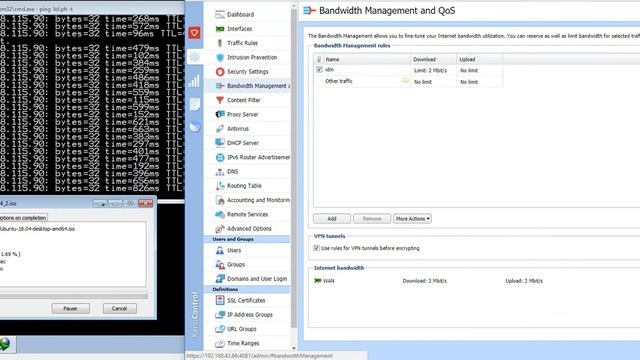Open Proxy Server icon
The height and width of the screenshot is (360, 640).
click(220, 114)
